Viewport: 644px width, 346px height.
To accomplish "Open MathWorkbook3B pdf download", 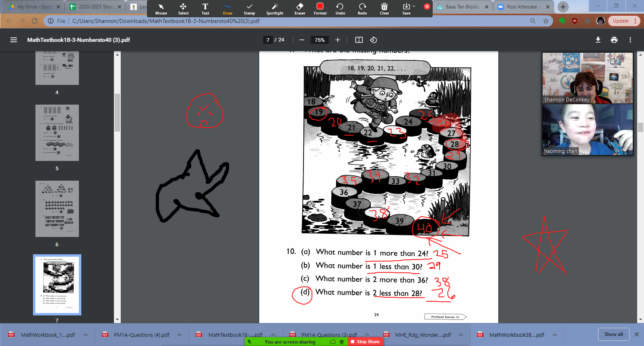I will click(511, 335).
